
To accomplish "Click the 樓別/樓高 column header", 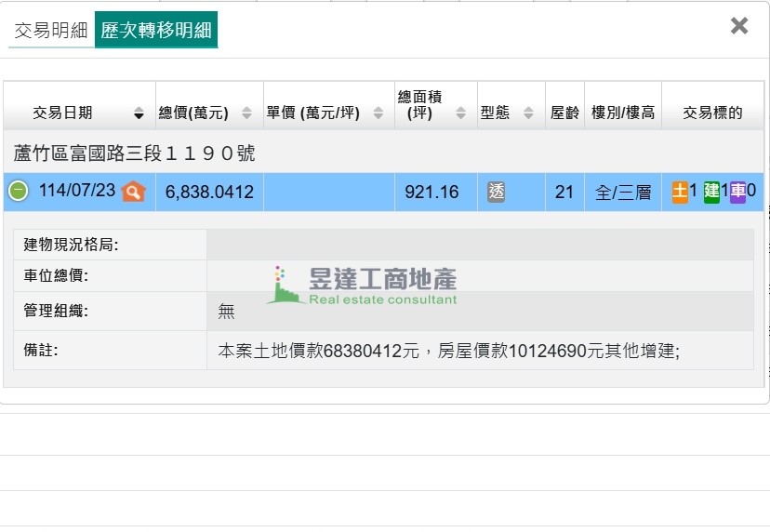I will pyautogui.click(x=623, y=113).
